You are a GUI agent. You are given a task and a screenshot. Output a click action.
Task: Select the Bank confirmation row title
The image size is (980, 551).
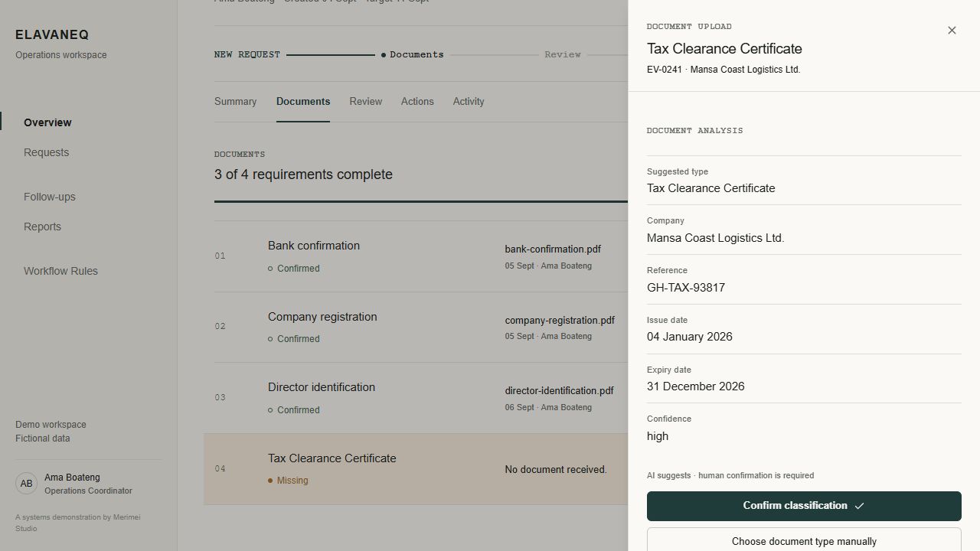tap(314, 246)
